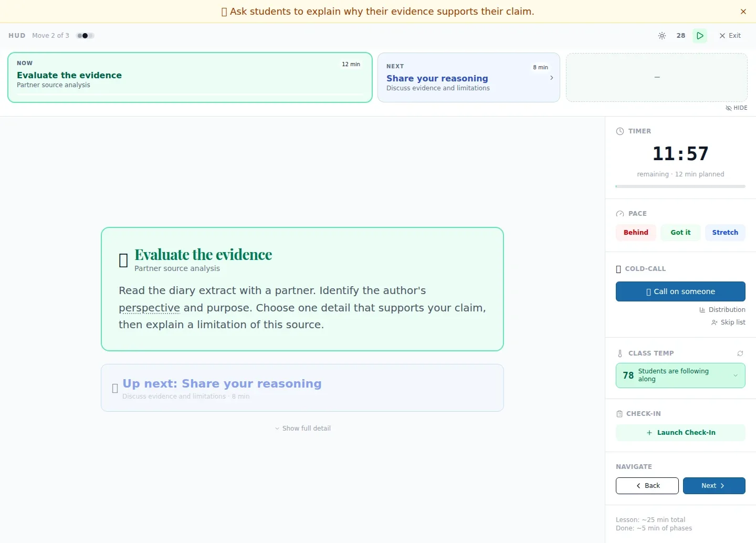Click the 8 min badge on NEXT card
The height and width of the screenshot is (543, 756).
coord(541,67)
